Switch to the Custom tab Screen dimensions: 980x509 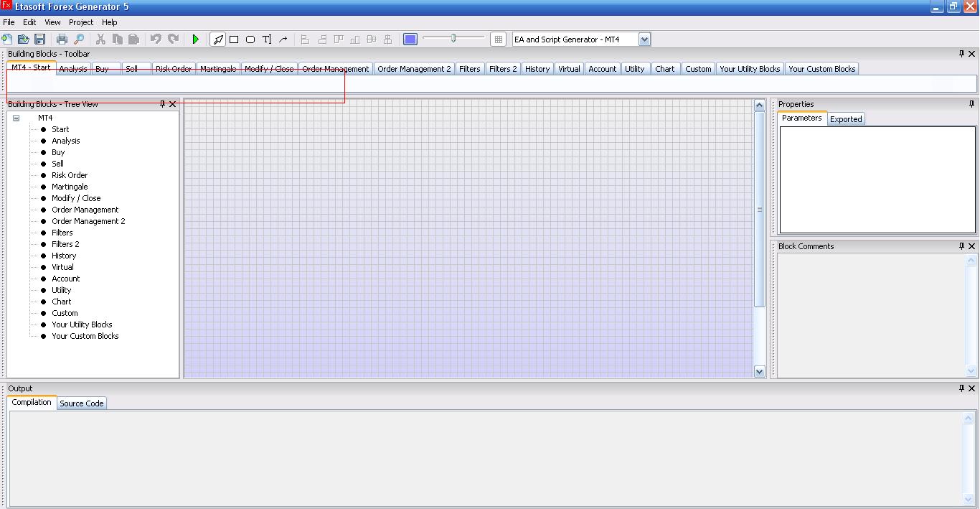click(x=698, y=69)
